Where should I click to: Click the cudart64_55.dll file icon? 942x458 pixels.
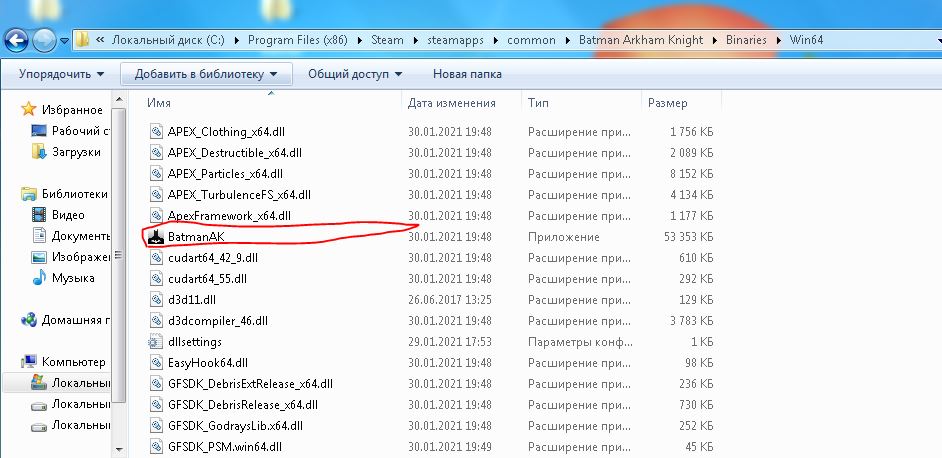point(156,278)
